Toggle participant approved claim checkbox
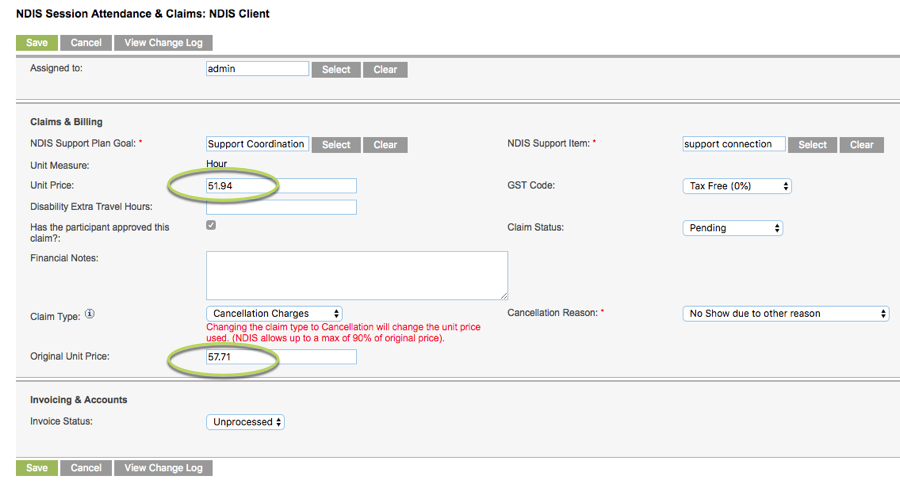The height and width of the screenshot is (484, 900). point(211,225)
